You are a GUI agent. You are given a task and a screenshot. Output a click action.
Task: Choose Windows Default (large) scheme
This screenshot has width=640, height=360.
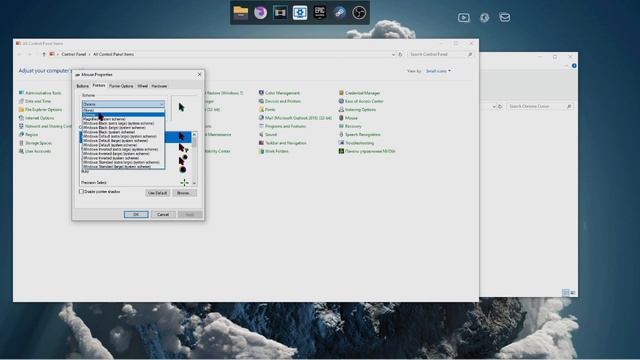coord(123,141)
